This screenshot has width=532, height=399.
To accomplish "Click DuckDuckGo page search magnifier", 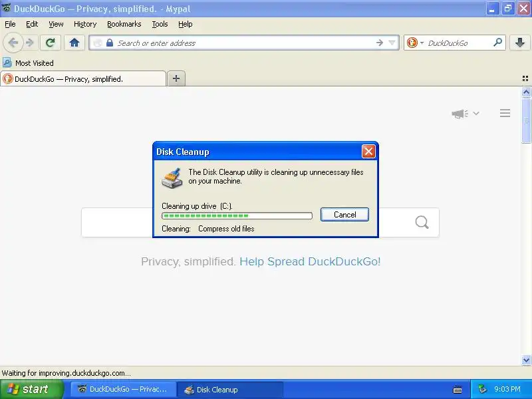I will pyautogui.click(x=422, y=222).
